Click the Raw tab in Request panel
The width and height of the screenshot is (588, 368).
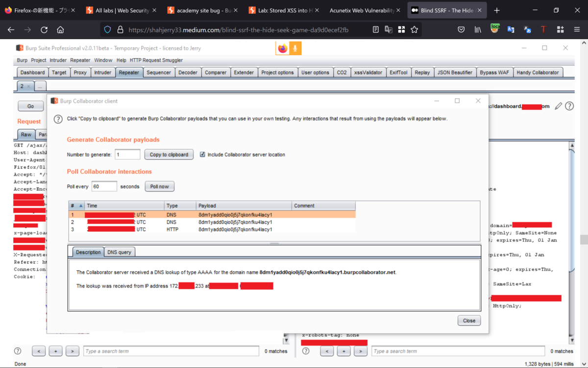click(x=26, y=134)
